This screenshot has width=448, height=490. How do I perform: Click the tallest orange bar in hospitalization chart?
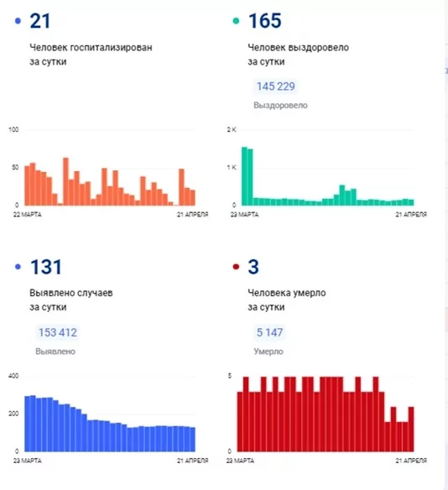(66, 181)
